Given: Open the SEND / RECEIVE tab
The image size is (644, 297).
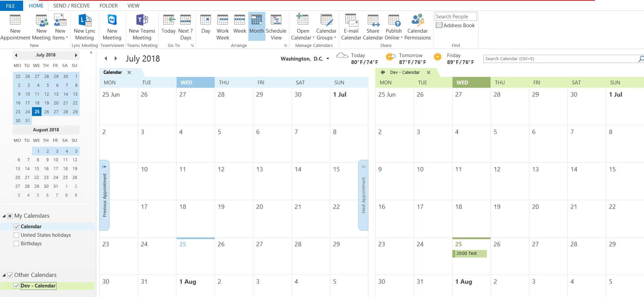Looking at the screenshot, I should pos(71,6).
